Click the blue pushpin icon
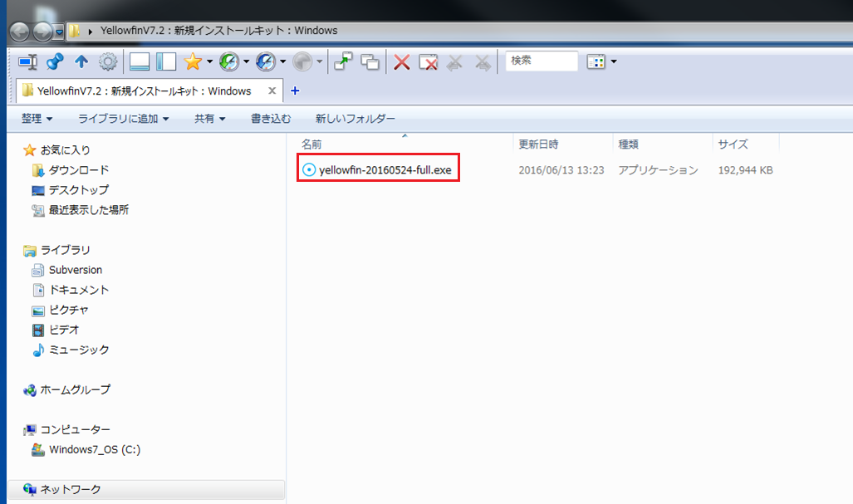 [x=54, y=62]
